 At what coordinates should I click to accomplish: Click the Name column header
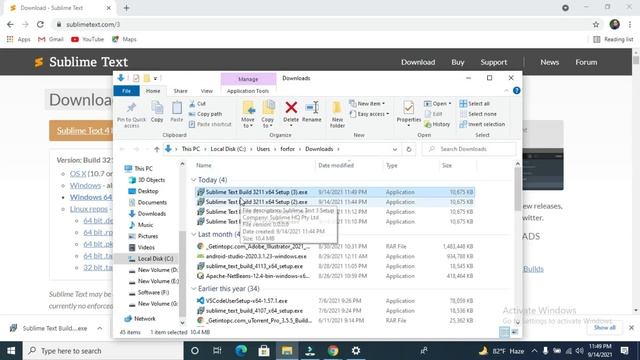point(204,165)
